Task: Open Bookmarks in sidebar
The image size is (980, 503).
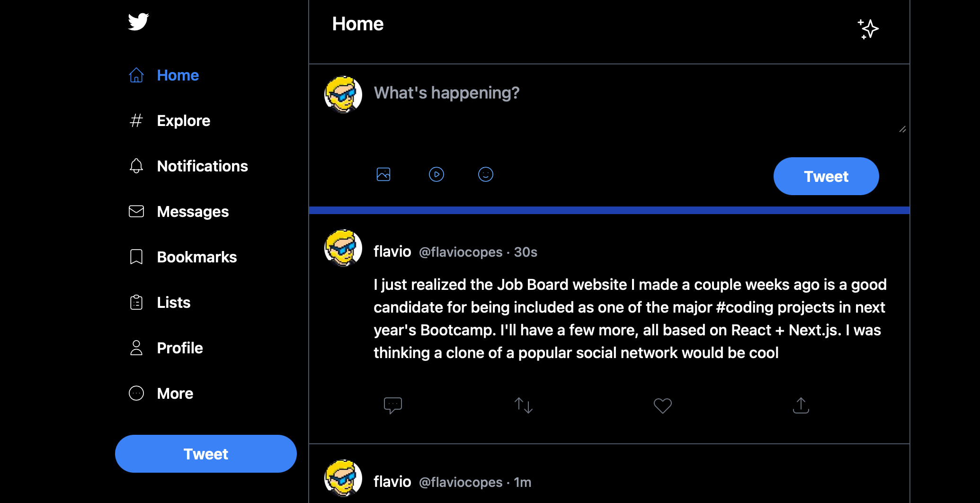Action: pos(196,257)
